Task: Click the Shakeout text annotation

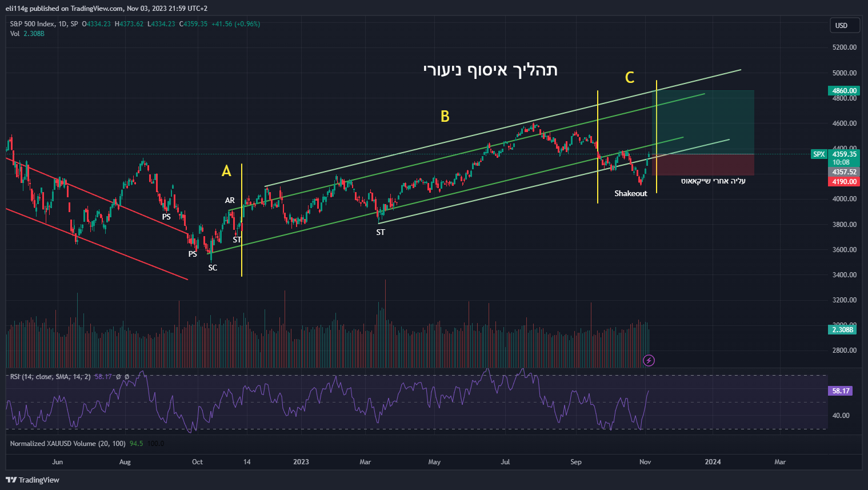Action: click(631, 194)
